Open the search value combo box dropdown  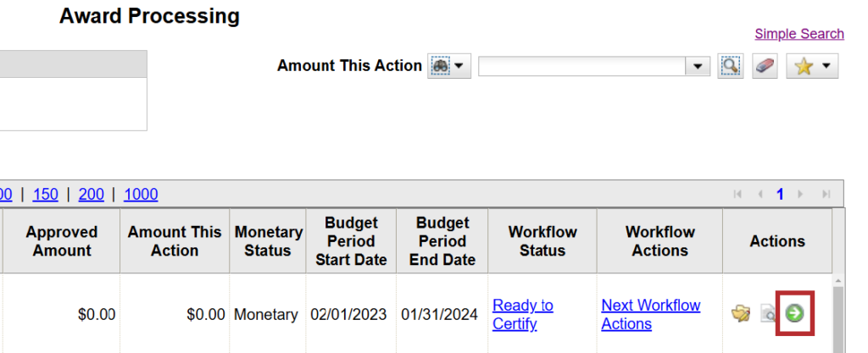point(698,66)
